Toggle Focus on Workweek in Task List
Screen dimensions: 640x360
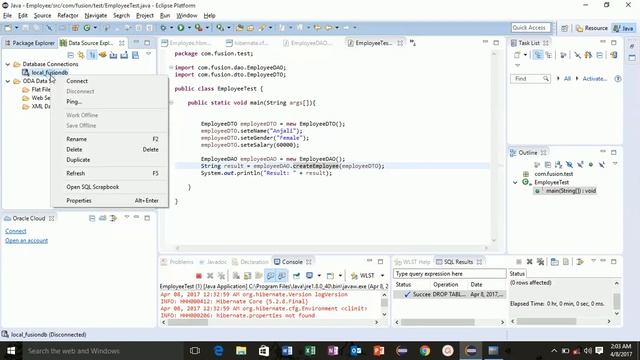(x=563, y=55)
